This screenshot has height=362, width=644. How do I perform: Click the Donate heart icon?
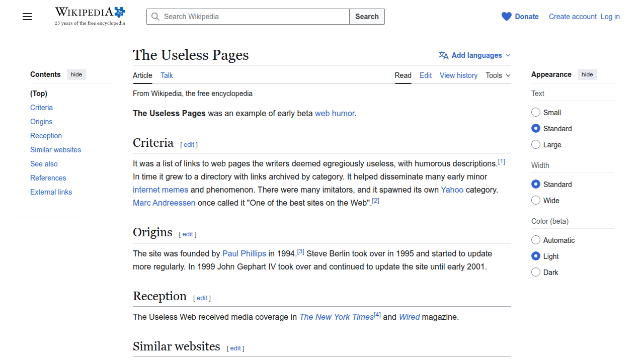507,17
